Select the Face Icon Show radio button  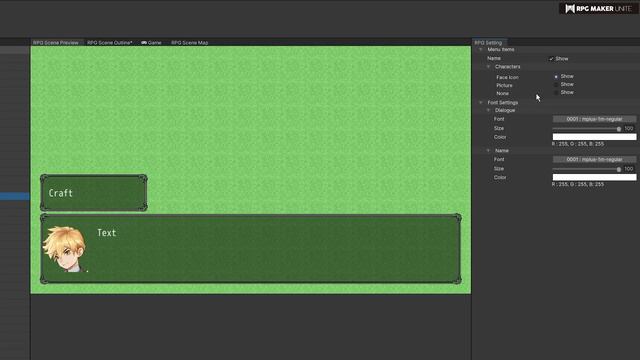coord(556,77)
